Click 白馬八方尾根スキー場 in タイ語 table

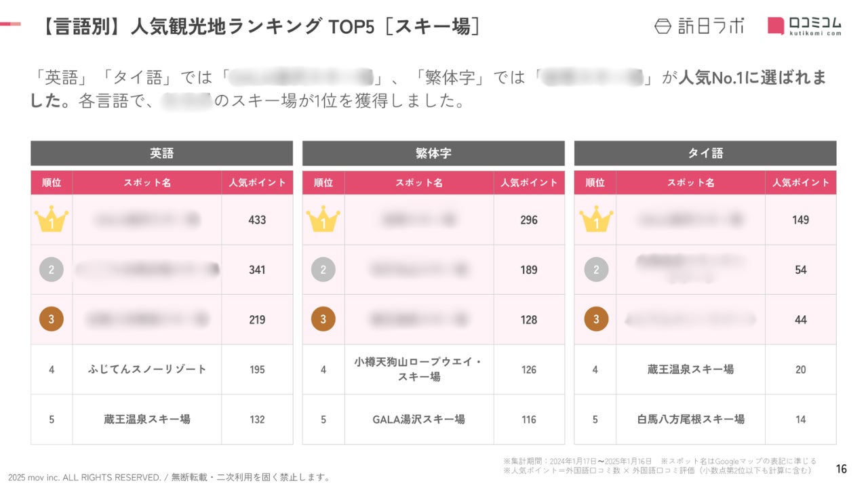(690, 420)
